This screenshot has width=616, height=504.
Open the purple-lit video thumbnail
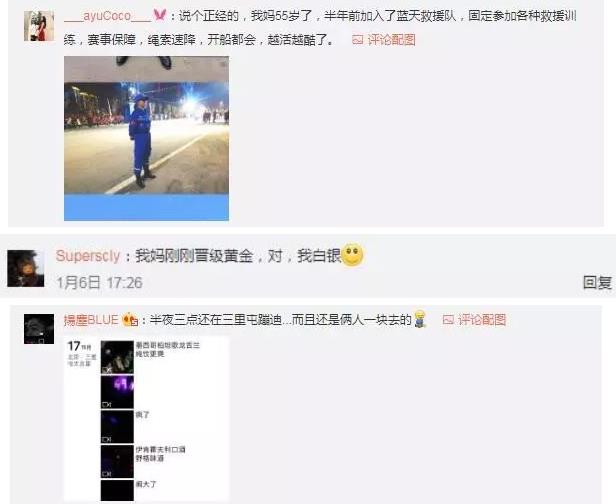pos(117,392)
